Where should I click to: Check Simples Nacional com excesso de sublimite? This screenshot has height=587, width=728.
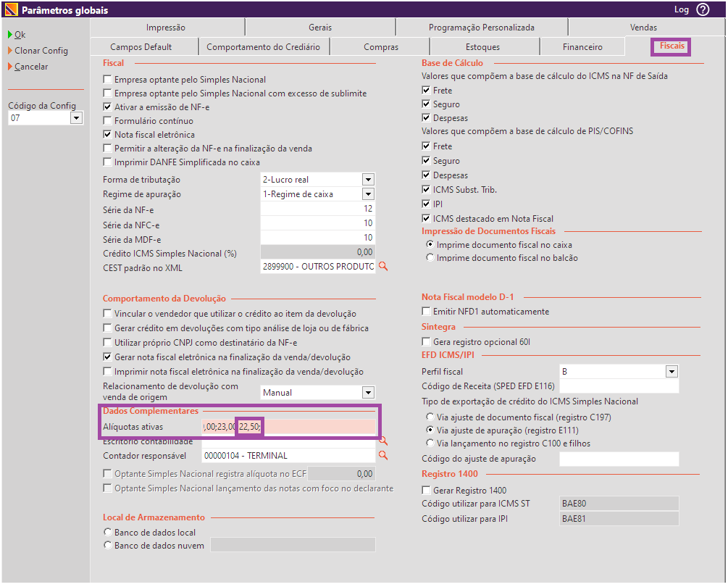[x=107, y=93]
